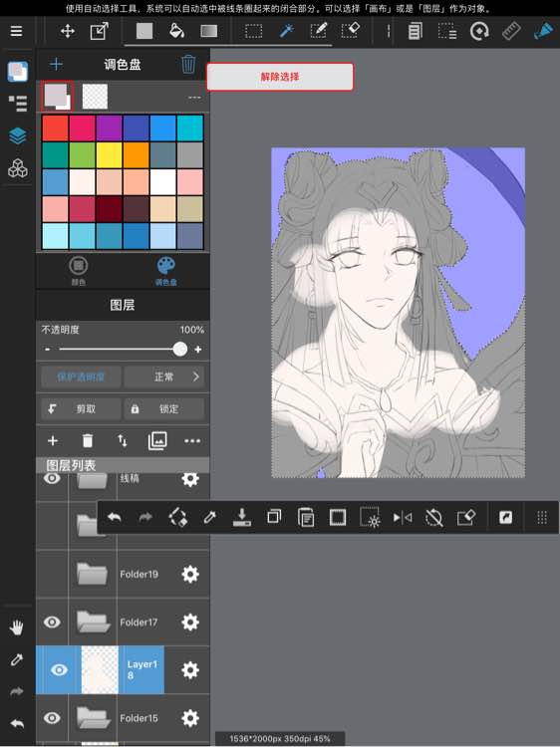
Task: Select the Hand pan tool
Action: click(17, 627)
